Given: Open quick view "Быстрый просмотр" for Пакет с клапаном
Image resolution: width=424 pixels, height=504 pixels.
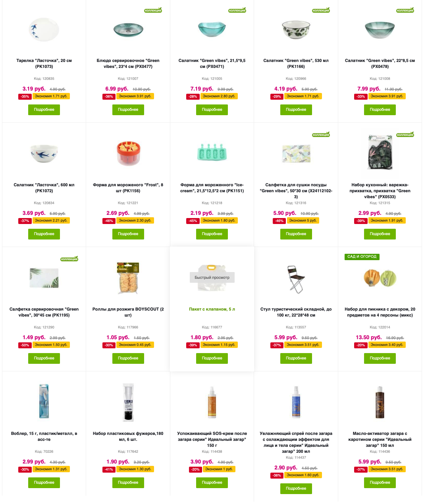Looking at the screenshot, I should [x=212, y=277].
